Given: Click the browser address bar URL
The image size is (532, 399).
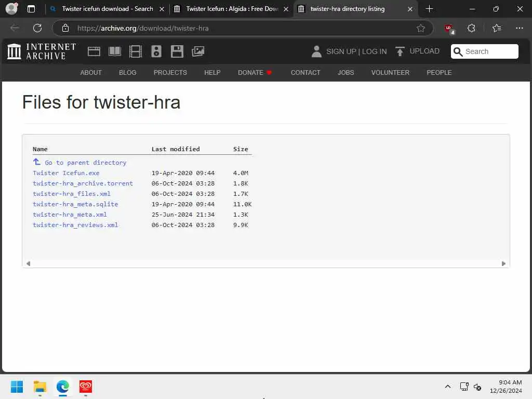Looking at the screenshot, I should (143, 28).
